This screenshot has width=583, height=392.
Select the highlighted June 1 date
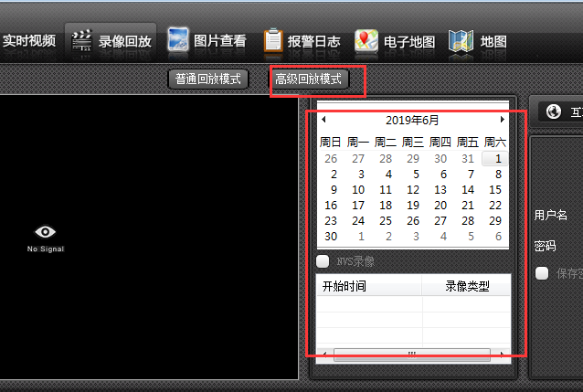click(495, 159)
